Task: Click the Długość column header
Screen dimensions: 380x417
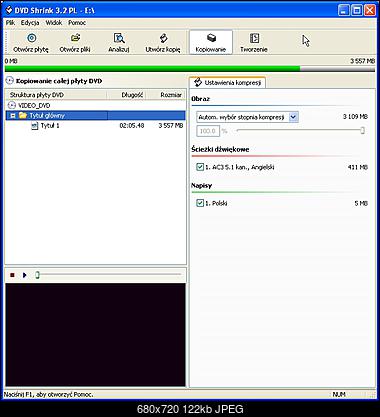Action: (127, 95)
